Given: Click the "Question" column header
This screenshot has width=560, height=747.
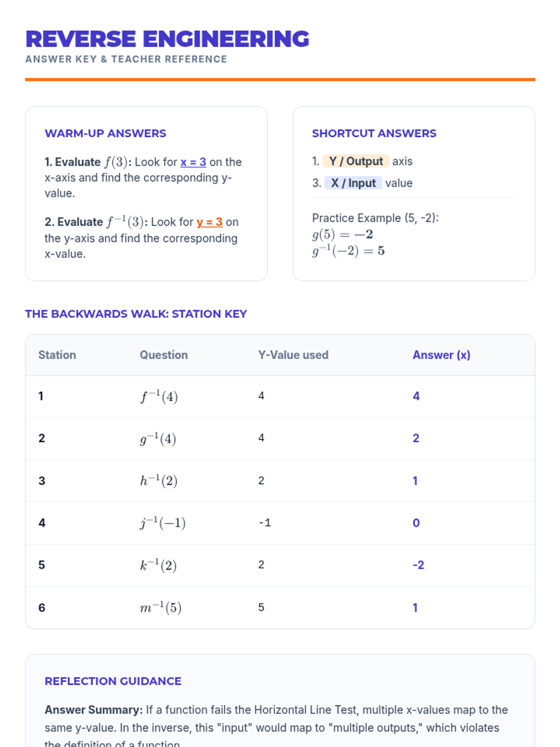Looking at the screenshot, I should coord(164,355).
